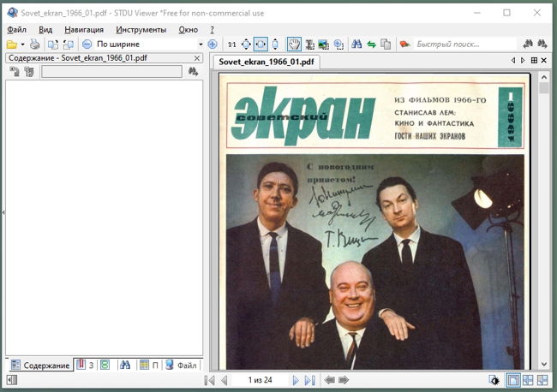Select the Sovet_ekran_1966_01.pdf document tab
This screenshot has height=392, width=557.
(x=267, y=62)
